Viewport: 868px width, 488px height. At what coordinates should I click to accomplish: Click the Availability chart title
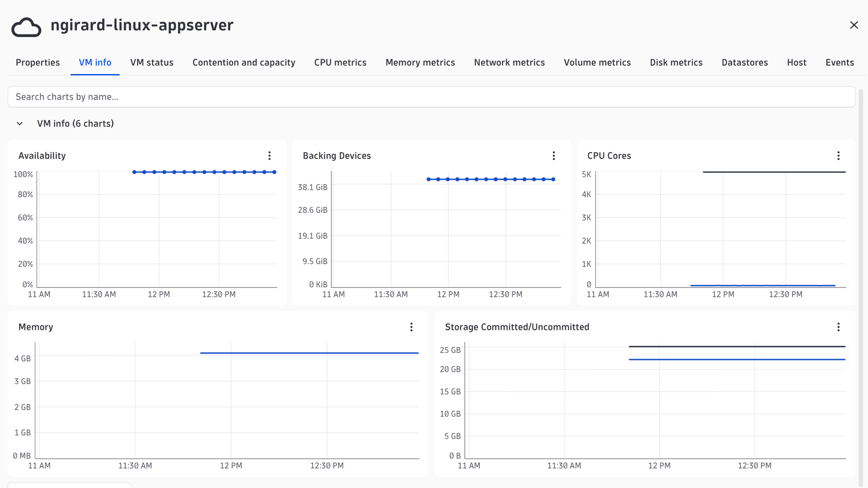click(42, 156)
